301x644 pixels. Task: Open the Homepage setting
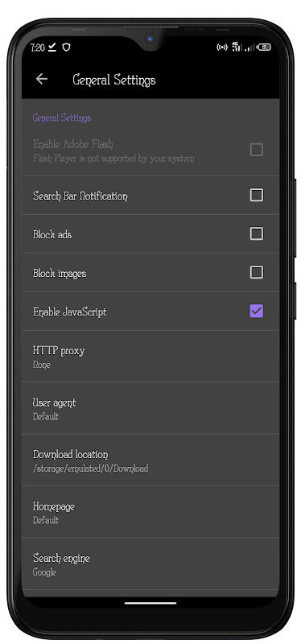point(150,512)
